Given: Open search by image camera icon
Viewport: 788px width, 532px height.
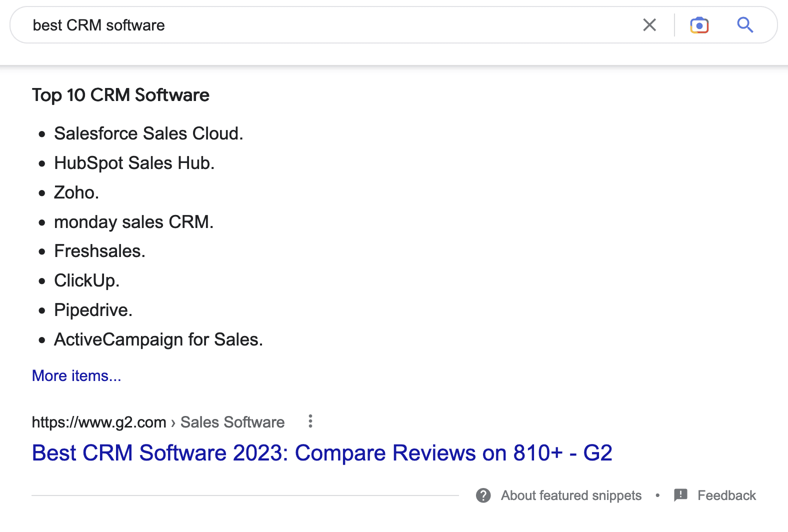Looking at the screenshot, I should click(699, 25).
